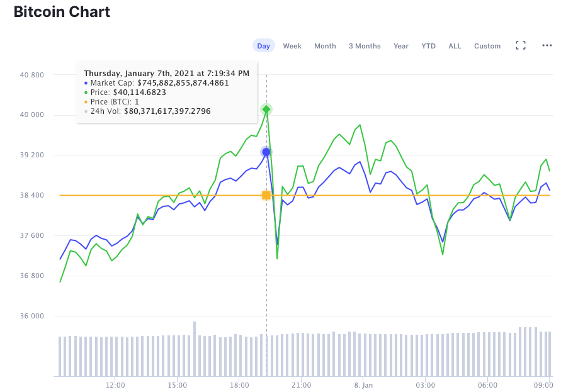Select the 3 Months range
The height and width of the screenshot is (392, 561).
(365, 46)
